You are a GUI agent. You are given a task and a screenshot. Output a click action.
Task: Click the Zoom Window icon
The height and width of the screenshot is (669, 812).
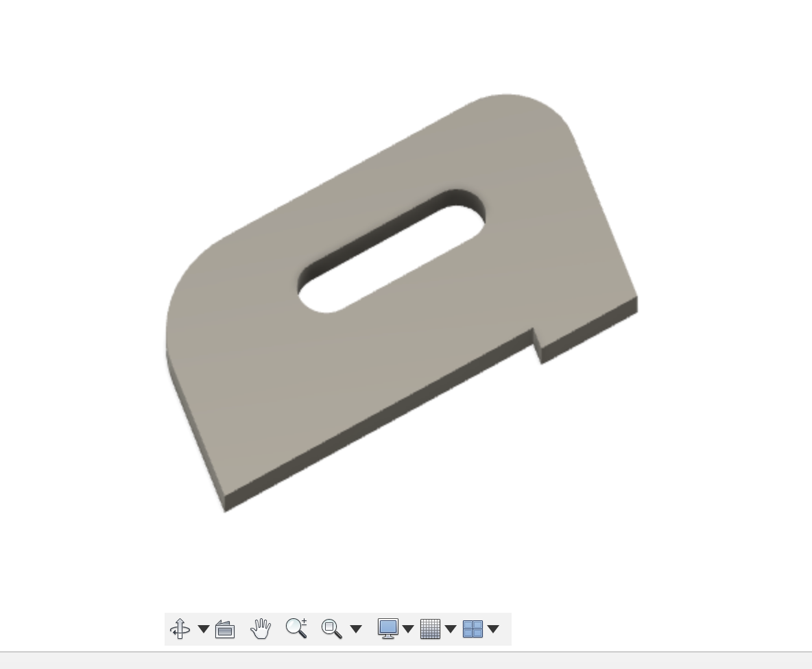331,629
